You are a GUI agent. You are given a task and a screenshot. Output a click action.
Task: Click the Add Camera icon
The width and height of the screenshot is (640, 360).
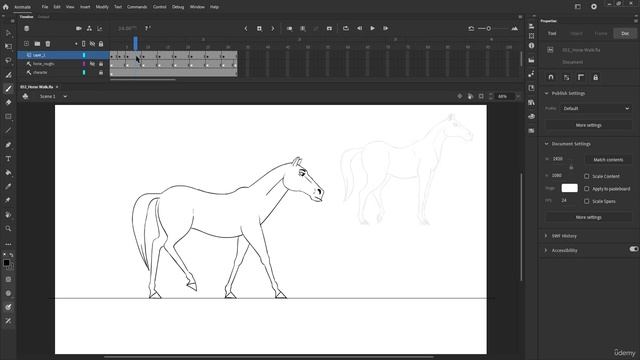79,29
